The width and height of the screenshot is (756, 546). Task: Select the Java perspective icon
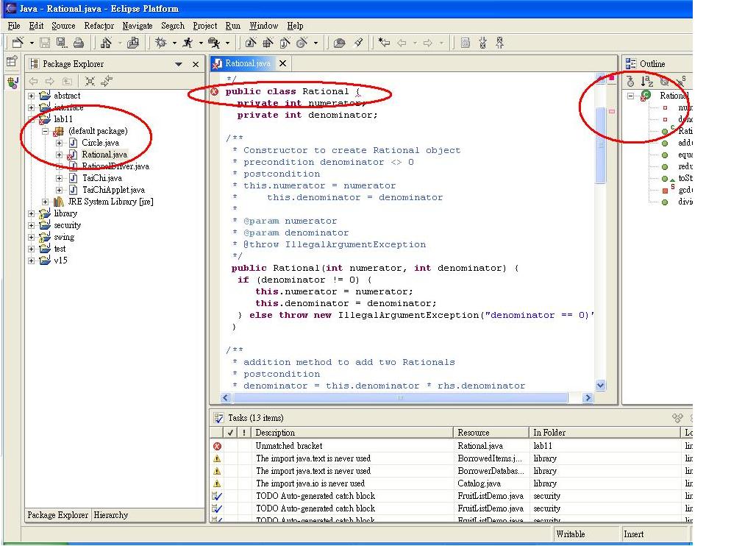[x=13, y=82]
